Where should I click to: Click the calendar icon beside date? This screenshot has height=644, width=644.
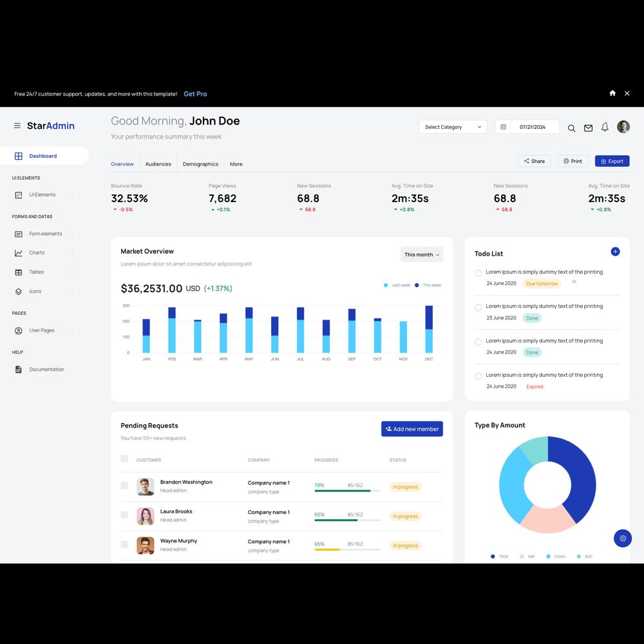[504, 127]
